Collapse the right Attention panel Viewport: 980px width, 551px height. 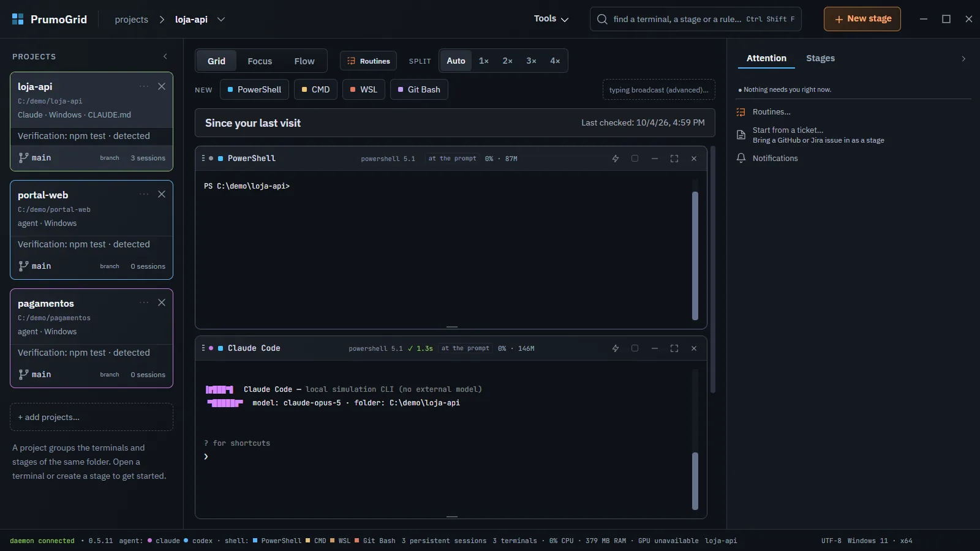963,59
